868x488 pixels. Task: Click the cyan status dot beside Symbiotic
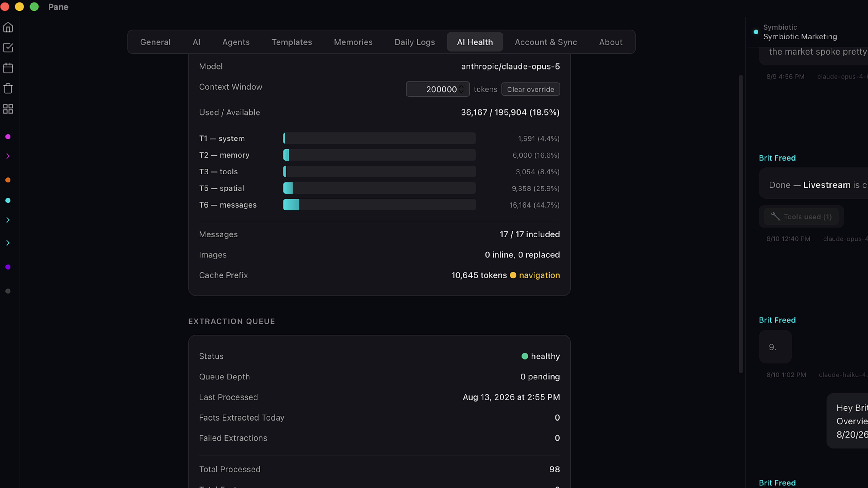756,32
